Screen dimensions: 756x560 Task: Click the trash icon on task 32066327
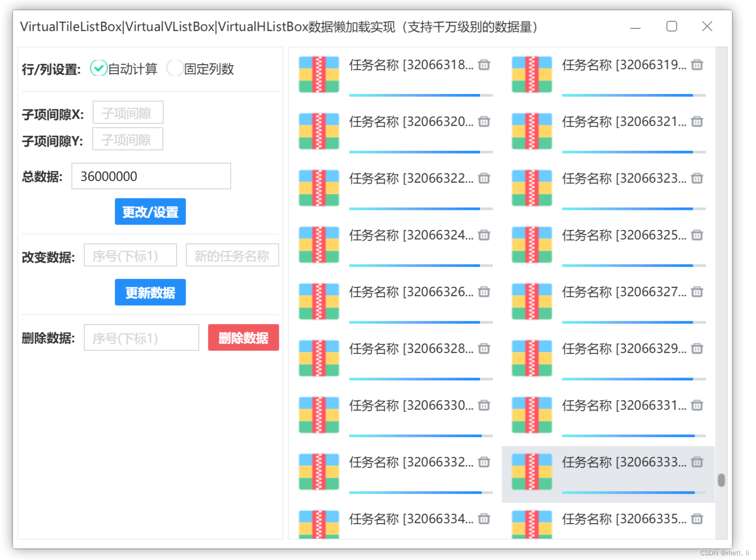point(697,292)
